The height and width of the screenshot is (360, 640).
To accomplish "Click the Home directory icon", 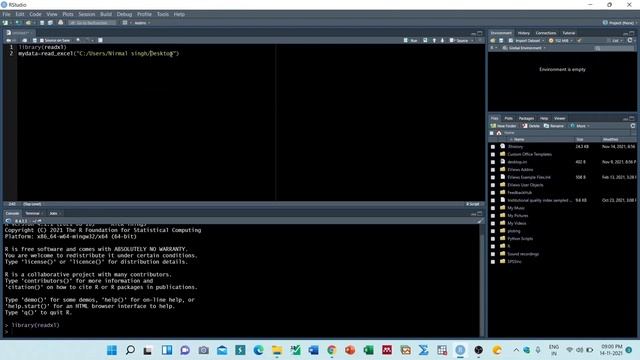I will tap(499, 133).
